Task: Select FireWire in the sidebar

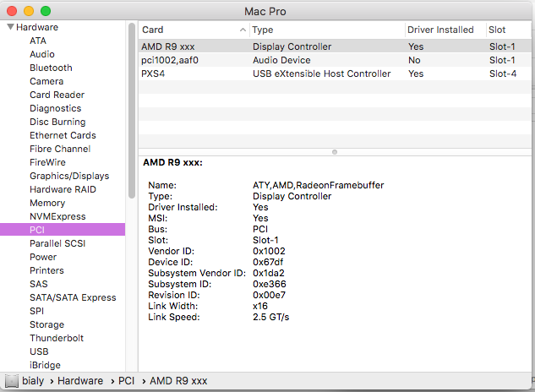Action: [47, 162]
